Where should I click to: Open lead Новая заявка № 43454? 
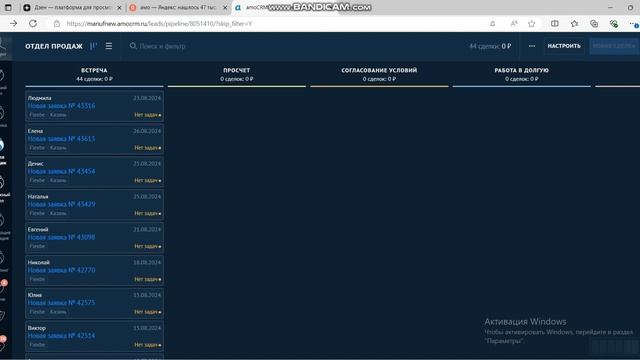(x=61, y=171)
